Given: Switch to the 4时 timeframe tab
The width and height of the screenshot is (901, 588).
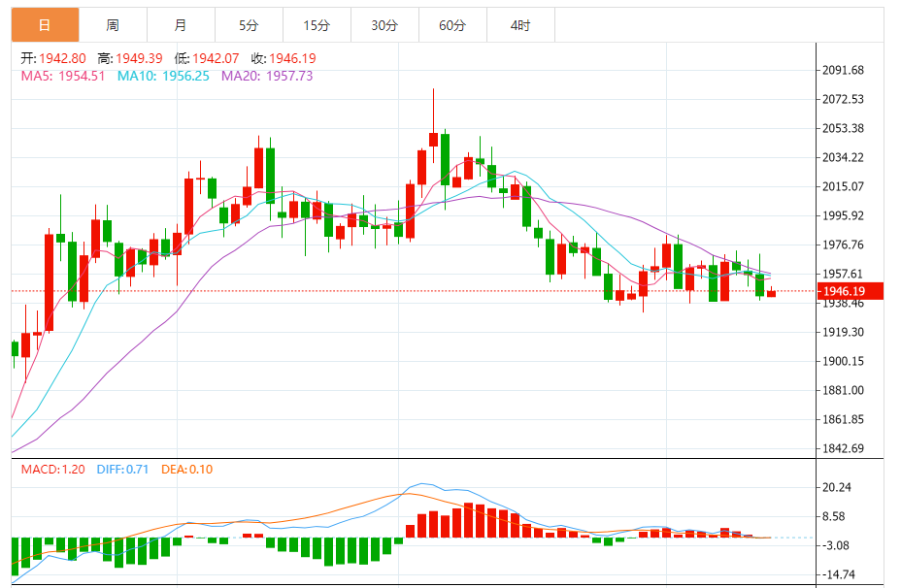Looking at the screenshot, I should (520, 25).
